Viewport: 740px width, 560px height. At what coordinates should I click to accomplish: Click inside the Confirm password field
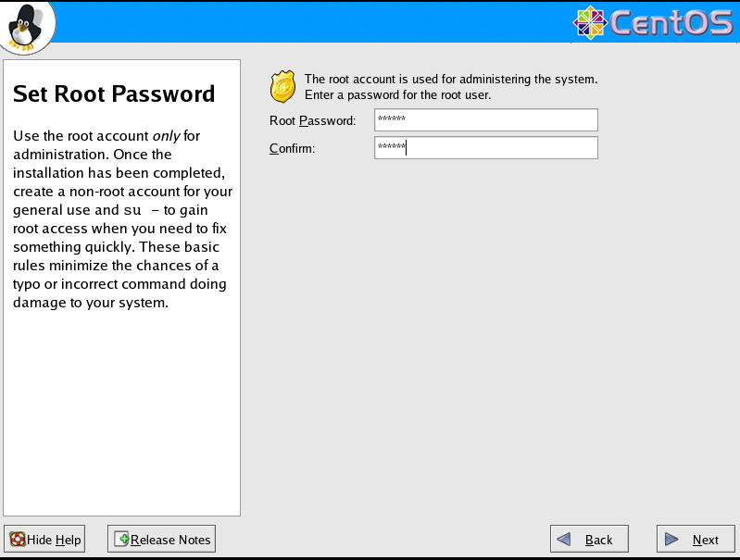tap(486, 148)
